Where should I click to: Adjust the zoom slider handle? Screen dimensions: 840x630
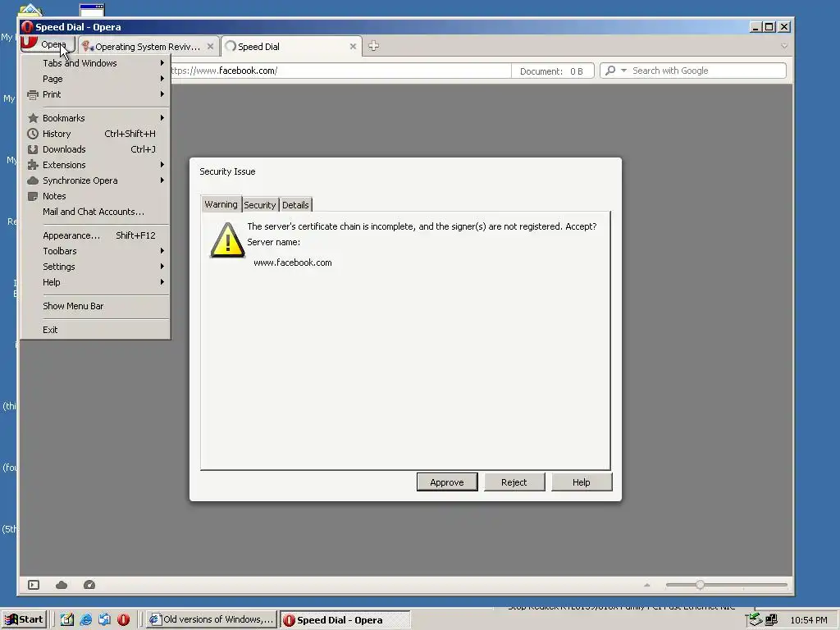click(700, 585)
